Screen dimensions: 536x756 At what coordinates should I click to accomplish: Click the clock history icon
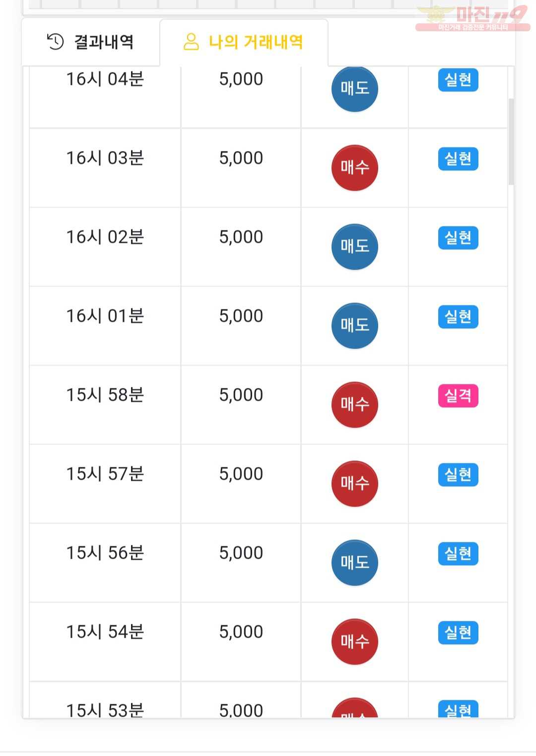(x=56, y=42)
